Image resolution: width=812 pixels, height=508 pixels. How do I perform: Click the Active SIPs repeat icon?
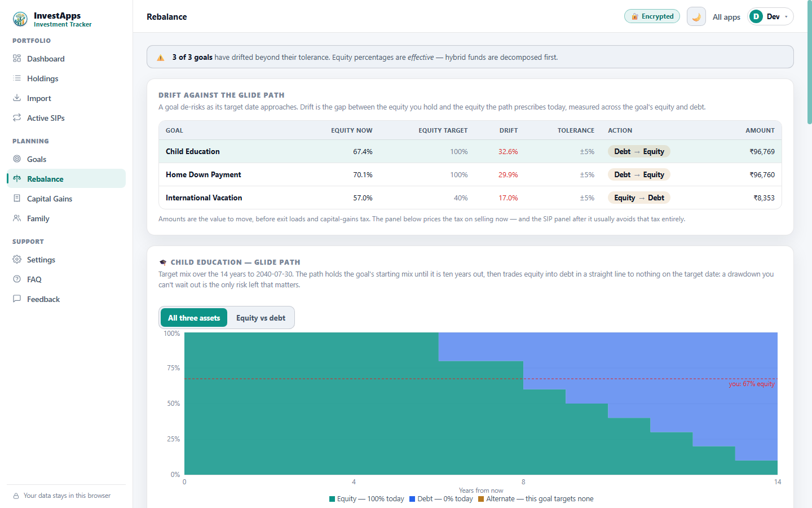[x=17, y=117]
